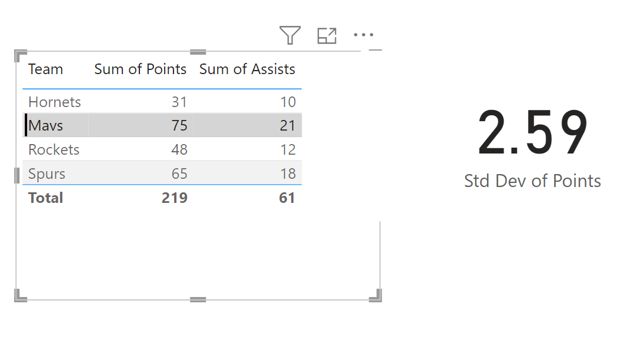Viewport: 644px width, 357px height.
Task: Open the More options ellipsis menu
Action: click(x=363, y=35)
